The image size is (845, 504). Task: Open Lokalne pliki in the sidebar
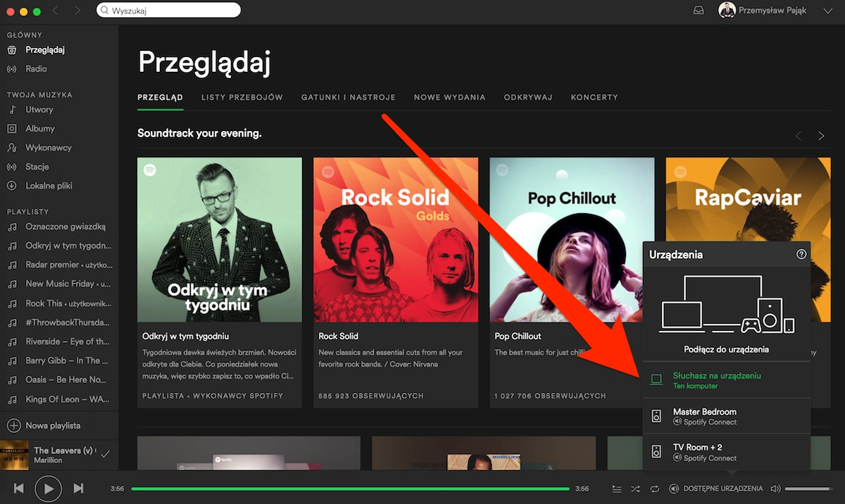pos(49,186)
